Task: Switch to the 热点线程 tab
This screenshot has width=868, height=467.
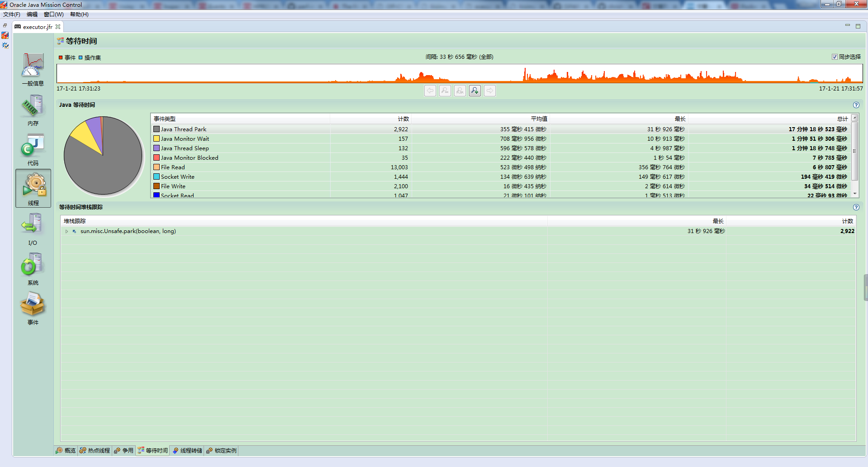Action: [95, 451]
